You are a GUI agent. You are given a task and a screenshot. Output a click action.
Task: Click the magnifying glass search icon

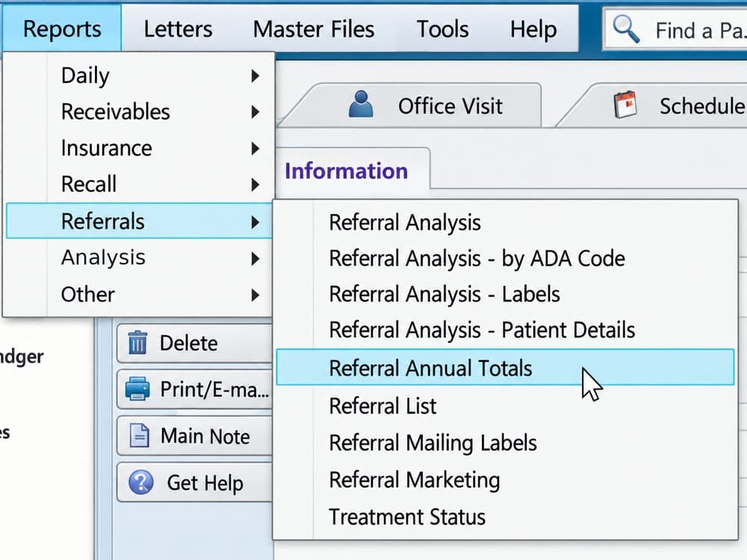coord(626,29)
